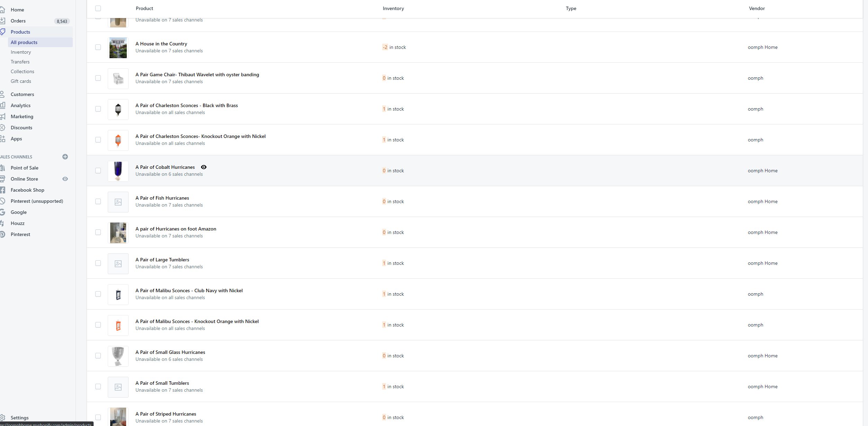The image size is (868, 426).
Task: Click the Google channel icon
Action: pos(2,212)
